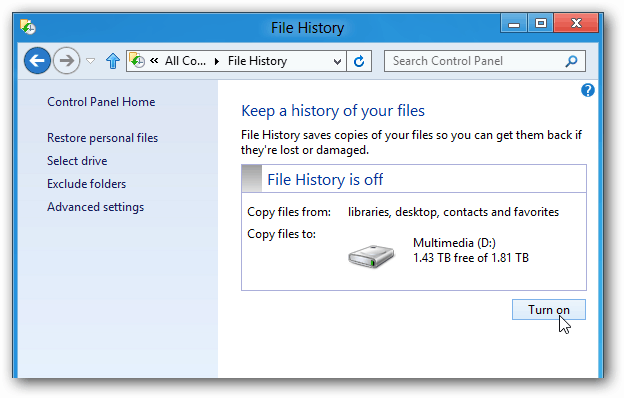Click the File History icon in the address bar
The width and height of the screenshot is (624, 398).
pos(137,60)
